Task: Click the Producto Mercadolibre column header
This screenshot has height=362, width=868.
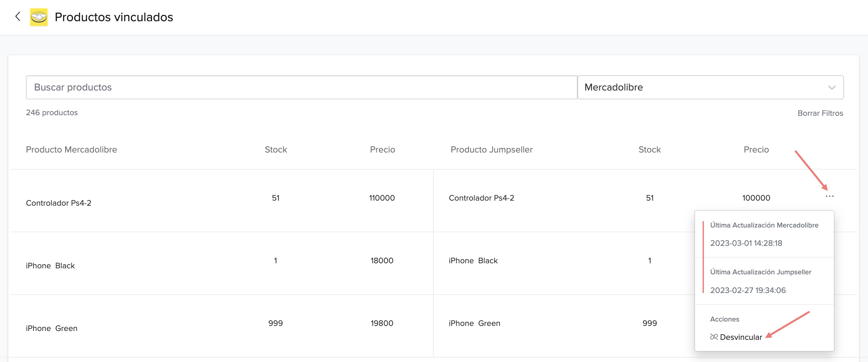Action: click(71, 149)
